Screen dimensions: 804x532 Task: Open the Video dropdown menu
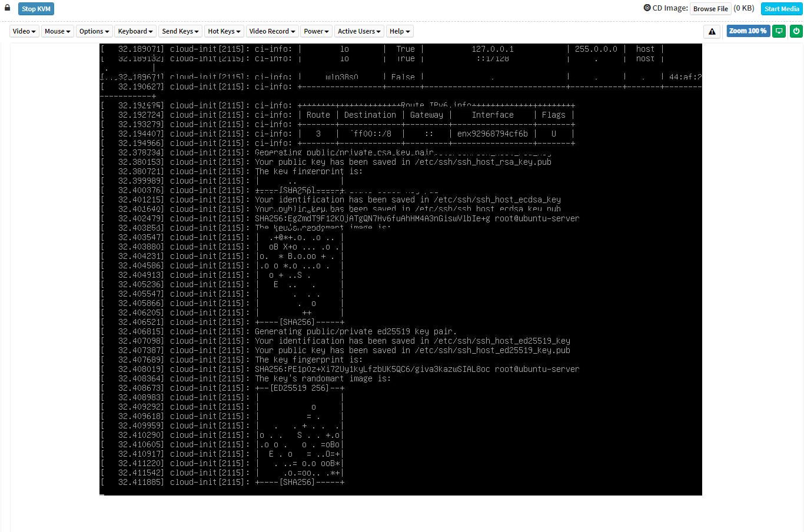click(24, 31)
